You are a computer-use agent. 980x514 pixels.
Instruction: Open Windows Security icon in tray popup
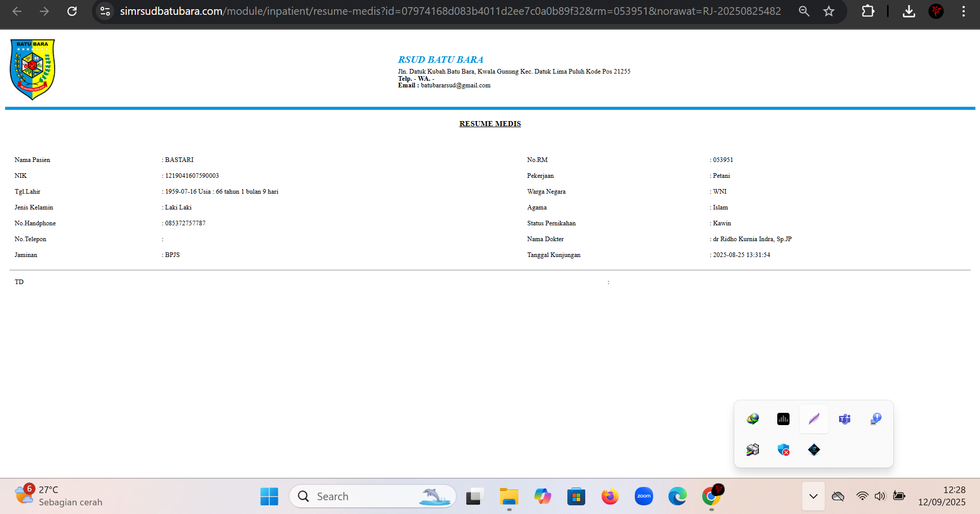(783, 450)
